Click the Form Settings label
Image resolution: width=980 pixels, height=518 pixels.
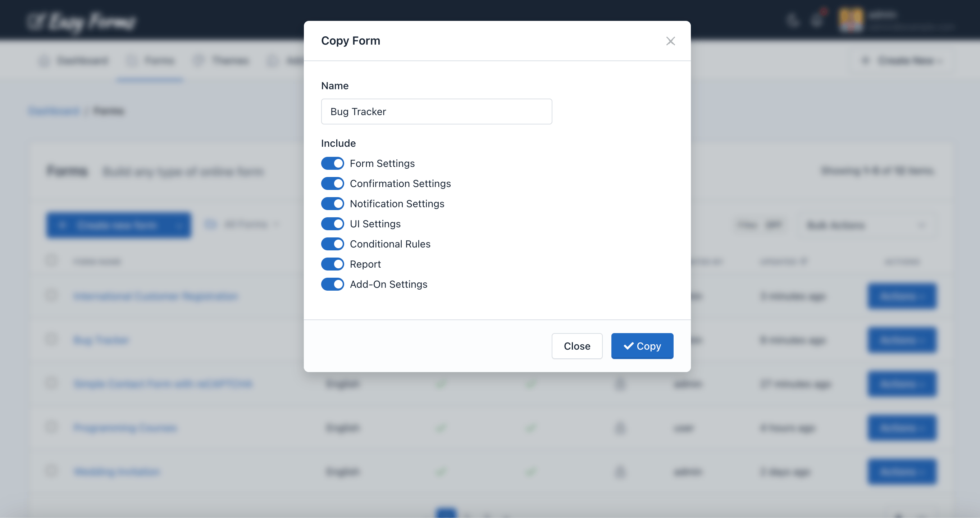(x=382, y=163)
